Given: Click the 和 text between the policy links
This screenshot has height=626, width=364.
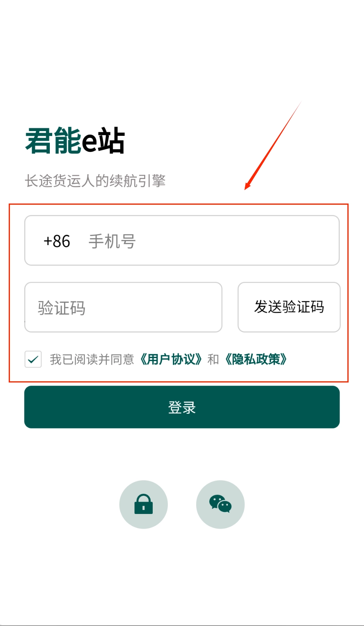Looking at the screenshot, I should coord(213,360).
